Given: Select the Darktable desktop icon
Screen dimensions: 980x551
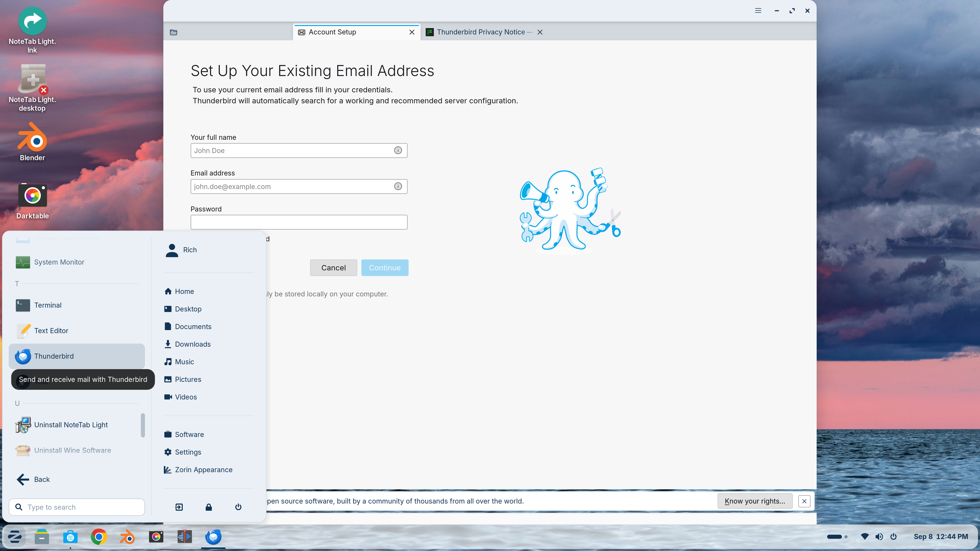Looking at the screenshot, I should tap(32, 202).
